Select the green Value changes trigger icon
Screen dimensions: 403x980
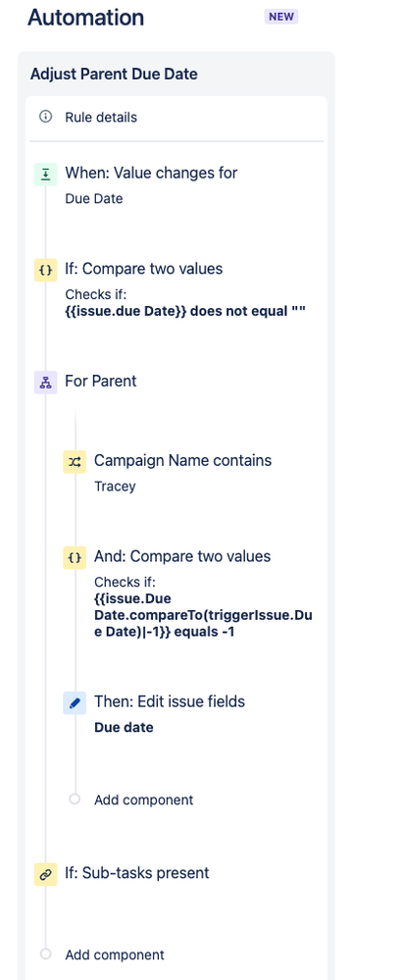tap(46, 175)
